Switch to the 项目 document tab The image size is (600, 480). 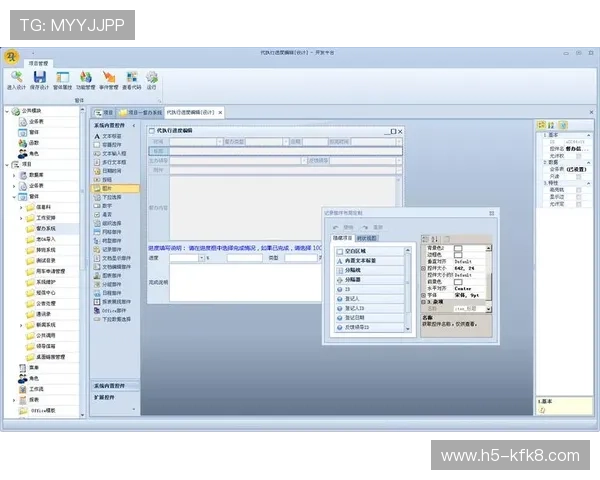(102, 113)
